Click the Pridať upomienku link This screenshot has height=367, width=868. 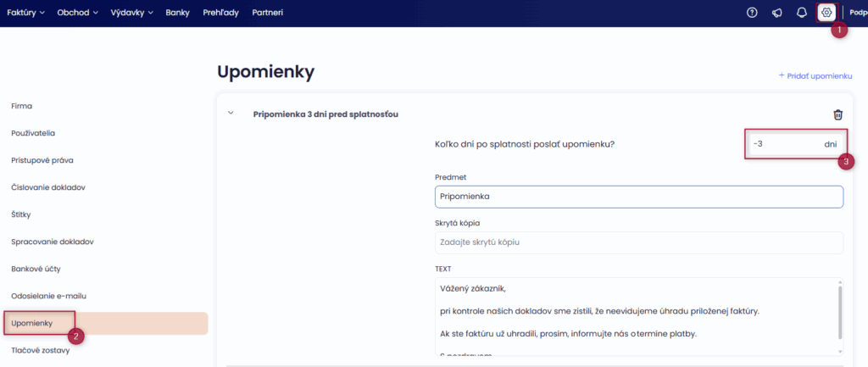coord(815,75)
